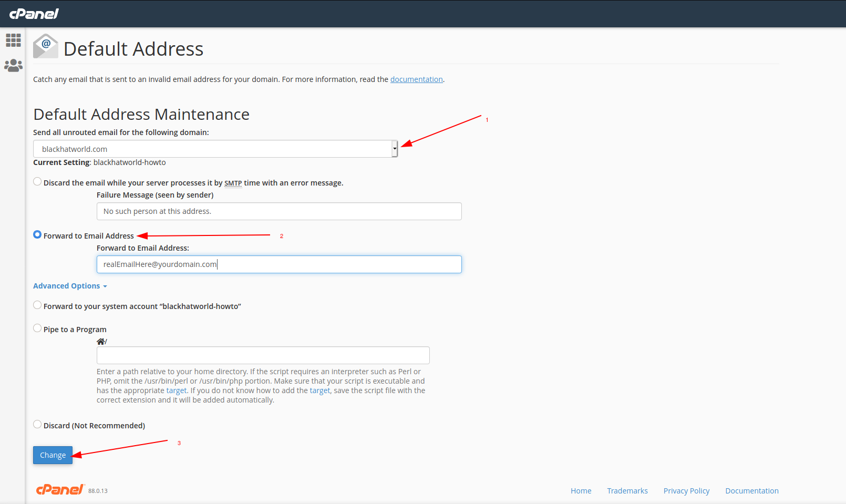Viewport: 846px width, 504px height.
Task: Click the Failure Message input field
Action: click(279, 211)
